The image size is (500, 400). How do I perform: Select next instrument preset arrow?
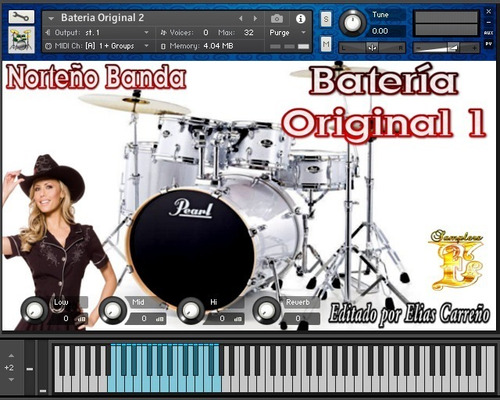pyautogui.click(x=255, y=18)
